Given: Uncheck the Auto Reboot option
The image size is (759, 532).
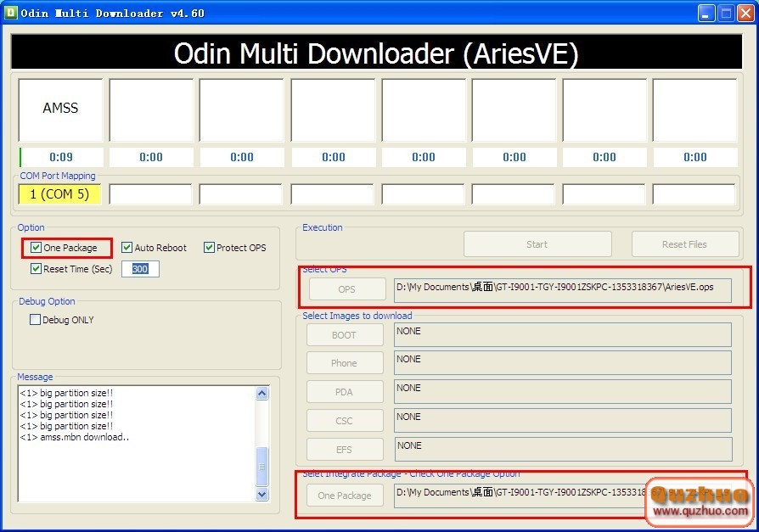Looking at the screenshot, I should click(127, 248).
